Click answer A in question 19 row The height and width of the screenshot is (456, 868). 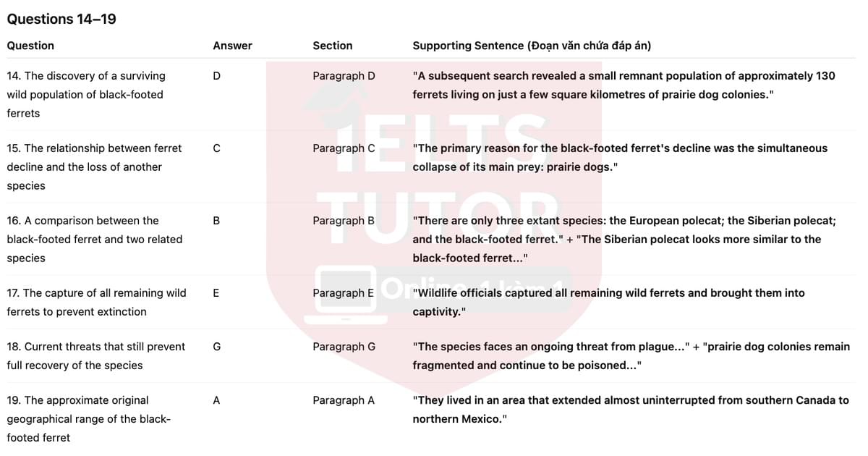[217, 400]
